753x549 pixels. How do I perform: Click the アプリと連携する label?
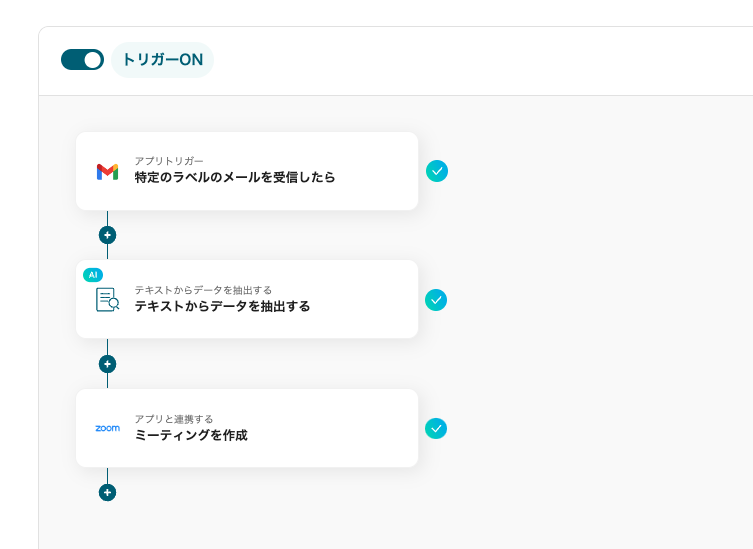[x=174, y=419]
